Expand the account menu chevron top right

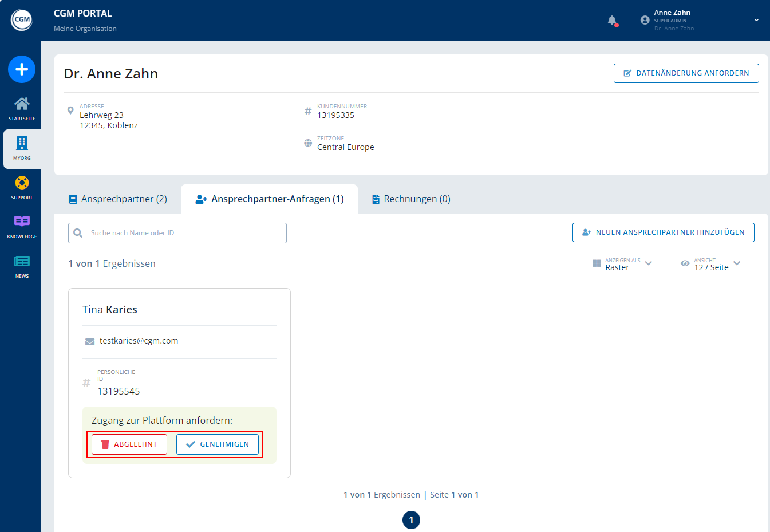pyautogui.click(x=755, y=19)
